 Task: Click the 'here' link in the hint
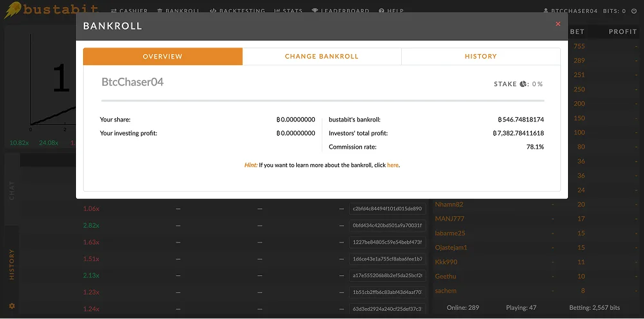pyautogui.click(x=392, y=165)
